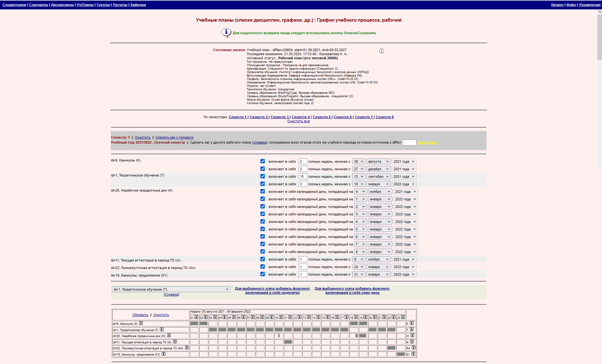Image resolution: width=602 pixels, height=364 pixels.
Task: Open info icon next to week 01
Action: pos(196,317)
